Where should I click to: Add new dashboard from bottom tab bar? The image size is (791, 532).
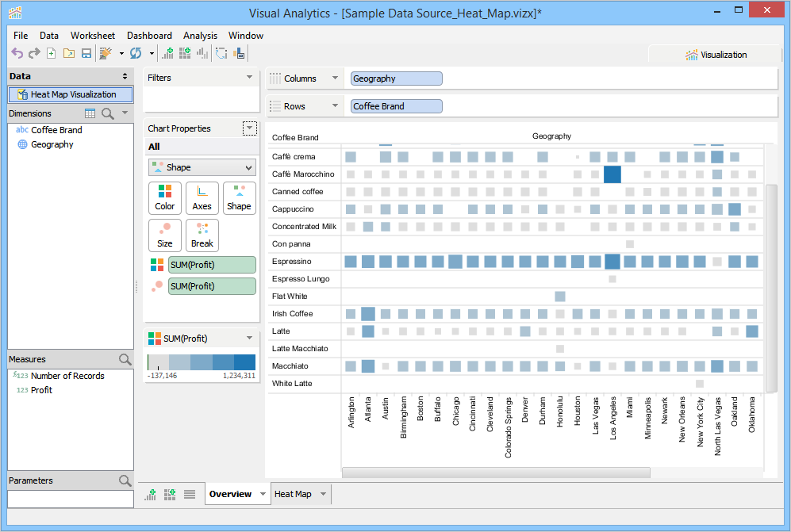coord(170,494)
